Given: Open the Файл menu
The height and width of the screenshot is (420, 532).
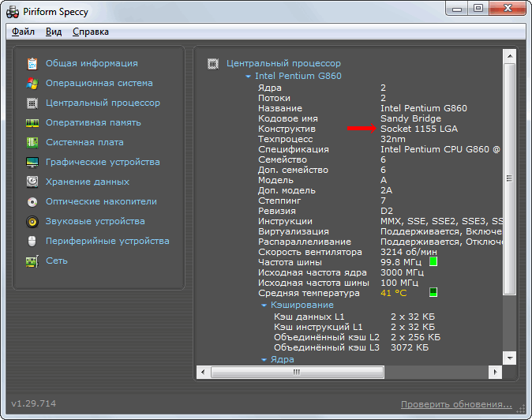Looking at the screenshot, I should click(23, 32).
